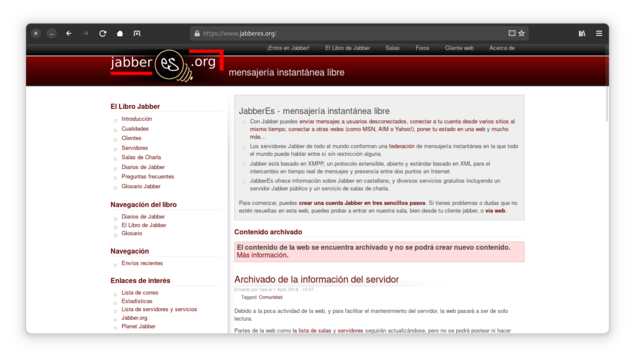This screenshot has height=362, width=635.
Task: Click the padlock site security icon
Action: (197, 34)
